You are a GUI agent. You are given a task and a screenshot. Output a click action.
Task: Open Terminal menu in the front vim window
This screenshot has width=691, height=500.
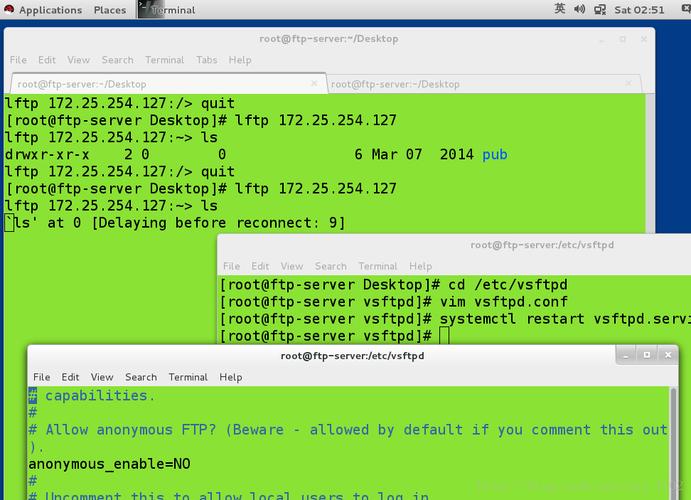[x=188, y=377]
